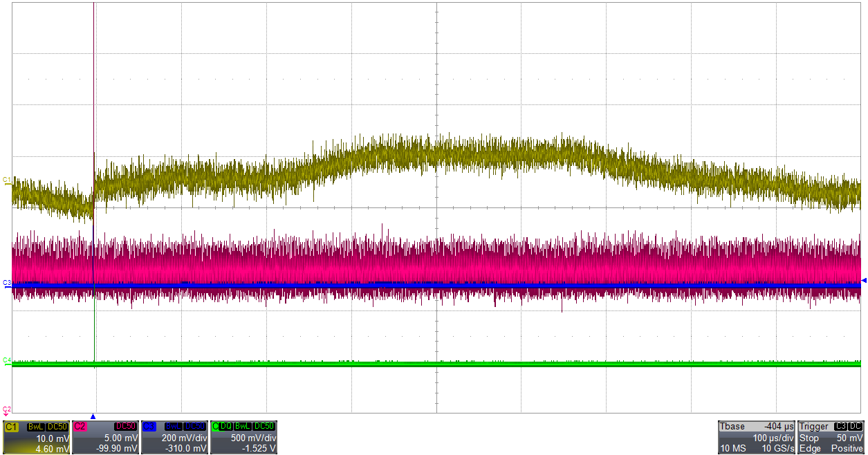Click the 50 mV trigger level value

point(850,438)
